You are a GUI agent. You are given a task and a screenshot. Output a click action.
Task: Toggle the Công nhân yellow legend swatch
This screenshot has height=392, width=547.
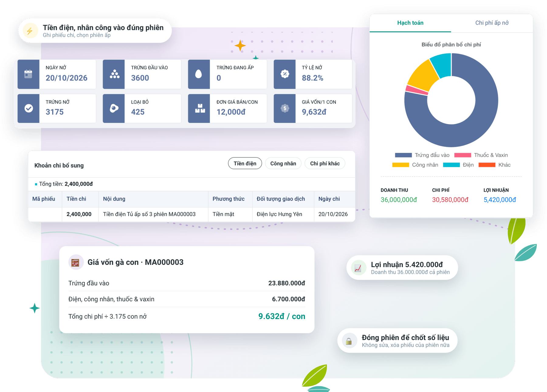[401, 165]
